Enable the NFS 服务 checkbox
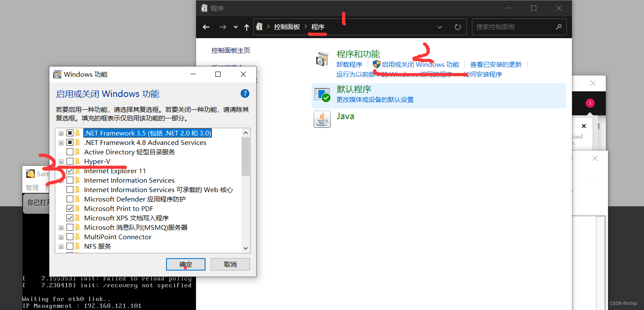644x310 pixels. (x=70, y=247)
